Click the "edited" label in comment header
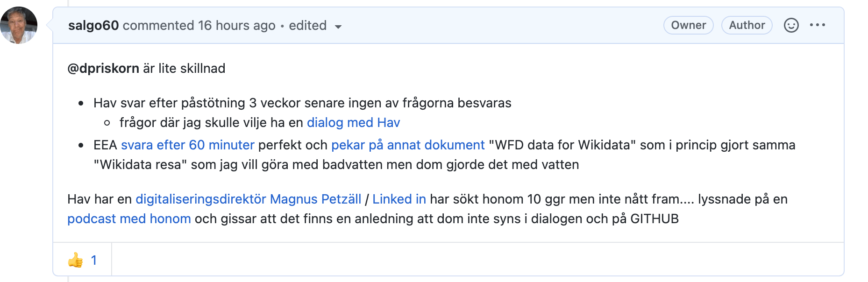 point(307,25)
